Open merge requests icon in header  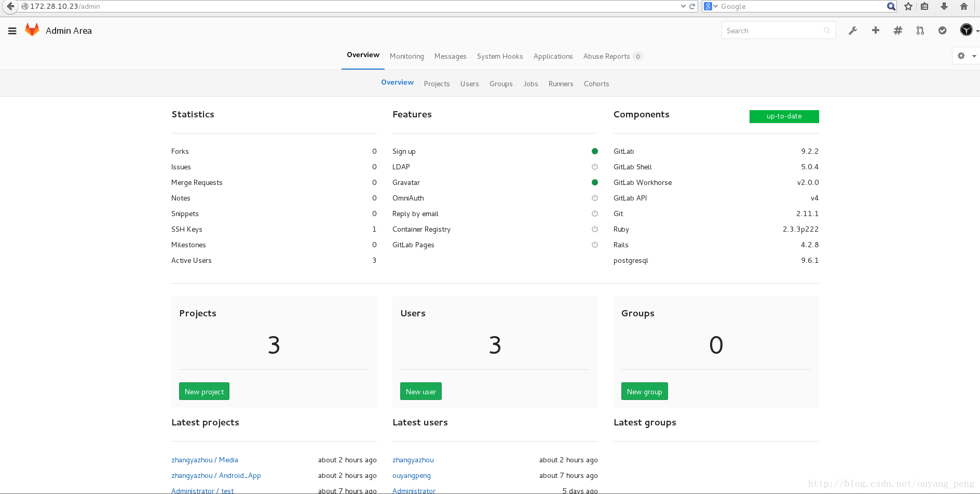click(920, 31)
